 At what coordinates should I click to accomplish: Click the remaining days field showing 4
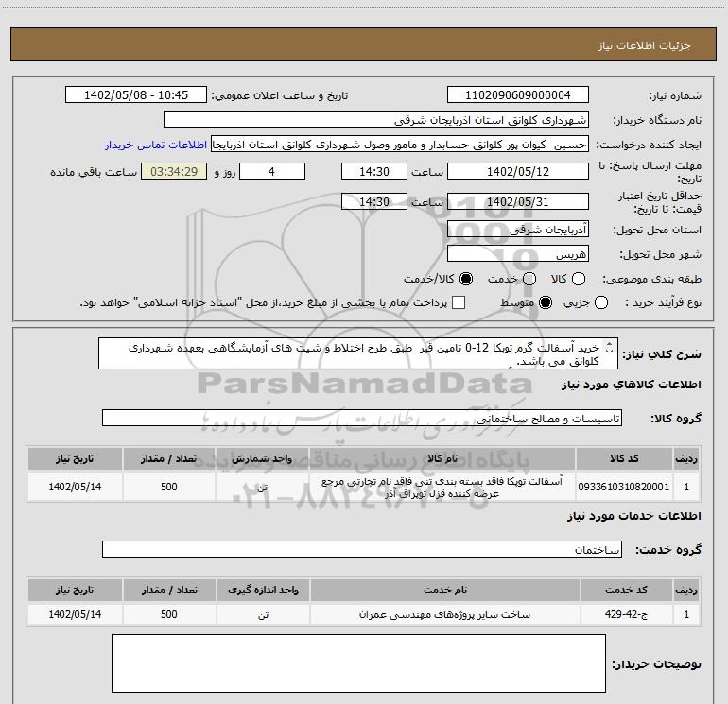(272, 171)
